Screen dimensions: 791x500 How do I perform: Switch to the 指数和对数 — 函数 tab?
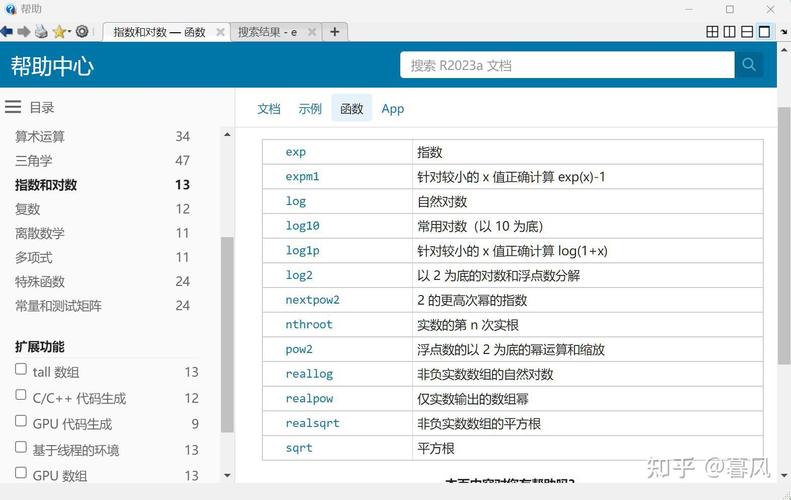click(159, 32)
